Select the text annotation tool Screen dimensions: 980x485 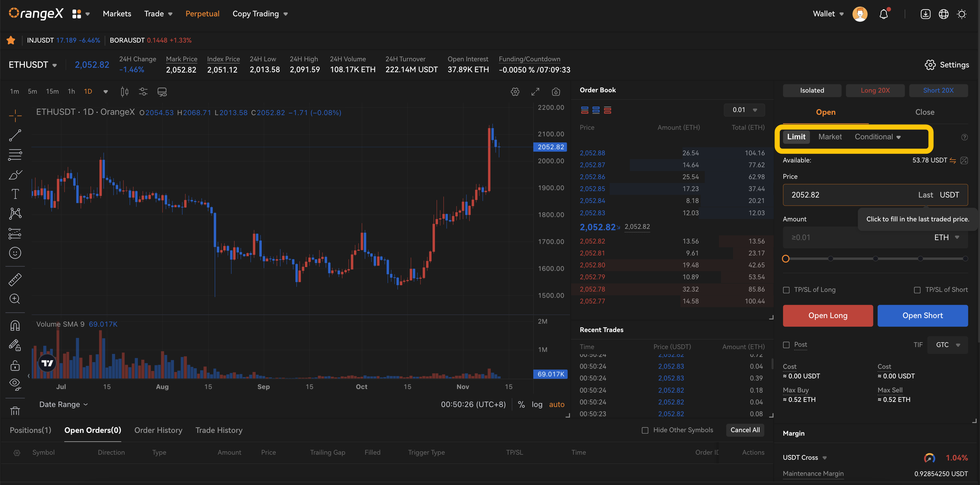point(15,194)
